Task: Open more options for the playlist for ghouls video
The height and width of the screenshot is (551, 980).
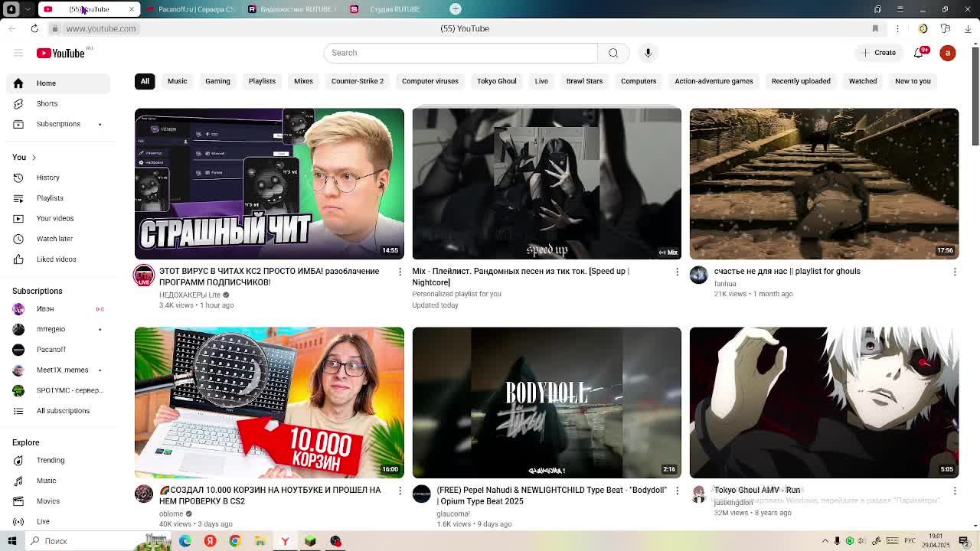Action: click(x=955, y=272)
